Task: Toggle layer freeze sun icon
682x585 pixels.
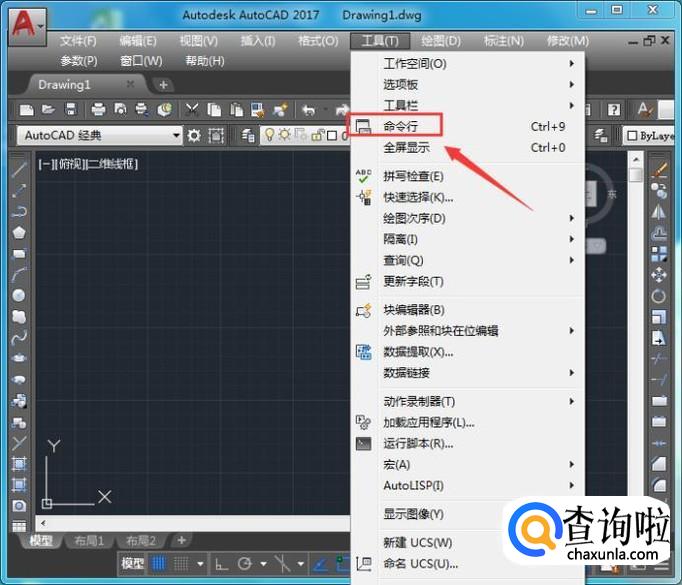Action: click(x=284, y=135)
